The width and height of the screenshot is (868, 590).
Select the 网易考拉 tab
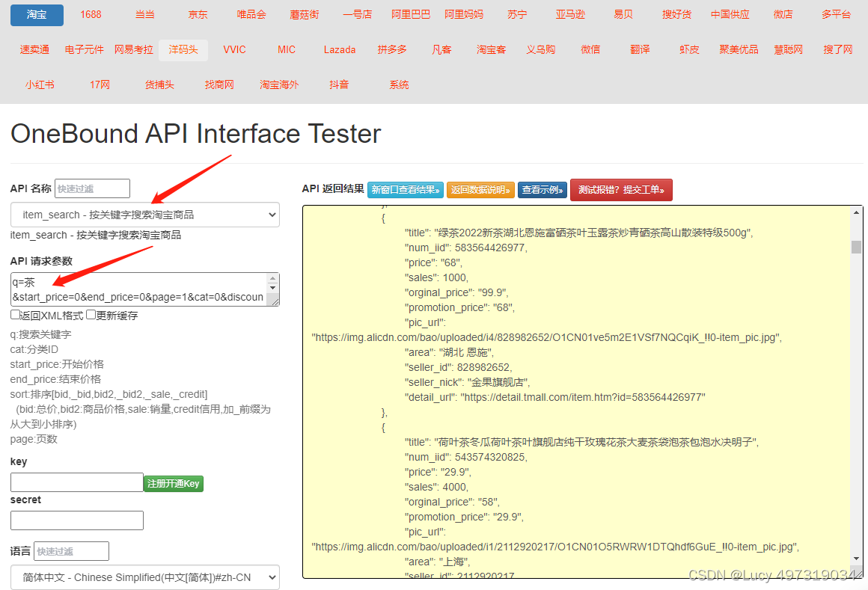(133, 50)
